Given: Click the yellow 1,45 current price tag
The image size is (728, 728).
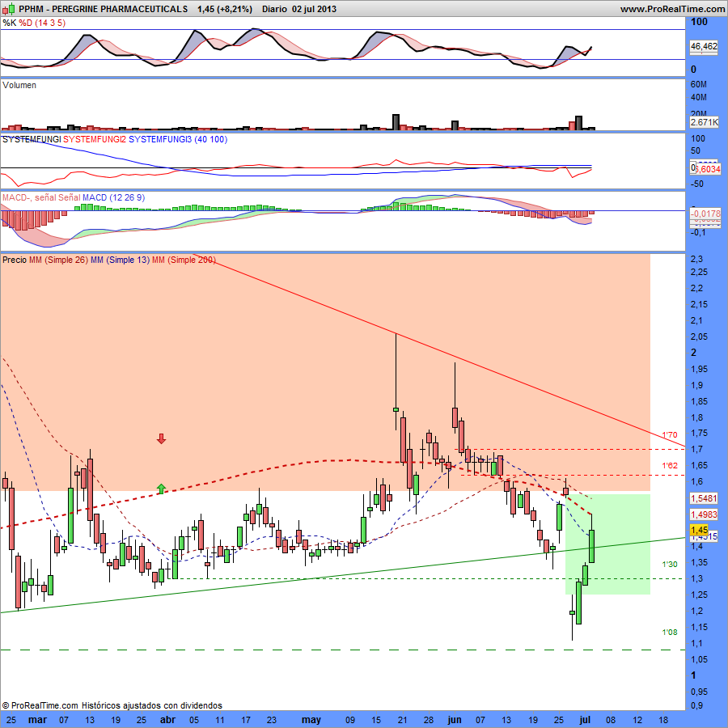Looking at the screenshot, I should pos(699,530).
